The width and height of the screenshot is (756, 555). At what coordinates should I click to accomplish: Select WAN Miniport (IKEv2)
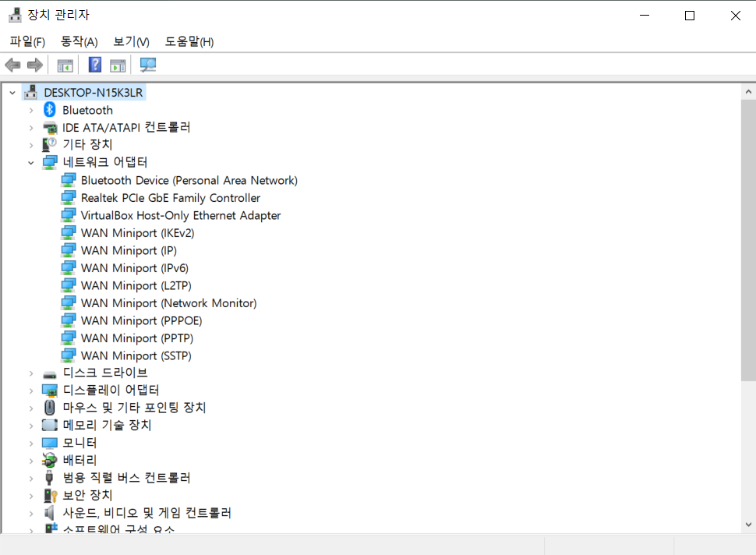point(137,233)
